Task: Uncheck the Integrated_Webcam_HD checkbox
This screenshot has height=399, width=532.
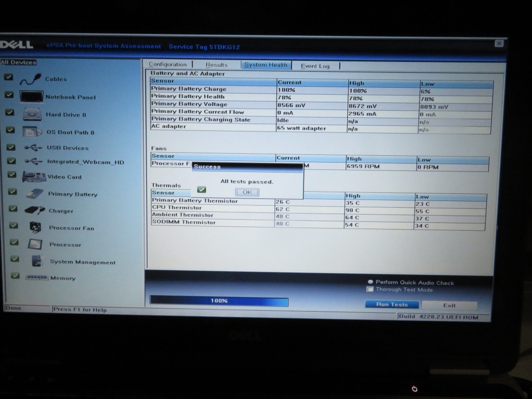Action: [x=11, y=161]
